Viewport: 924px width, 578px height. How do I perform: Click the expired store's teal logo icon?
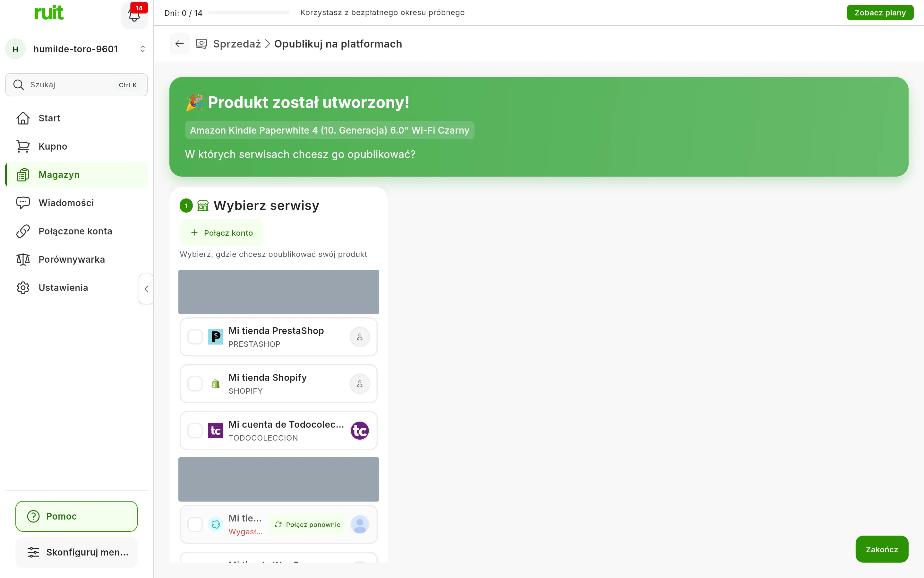pos(215,524)
